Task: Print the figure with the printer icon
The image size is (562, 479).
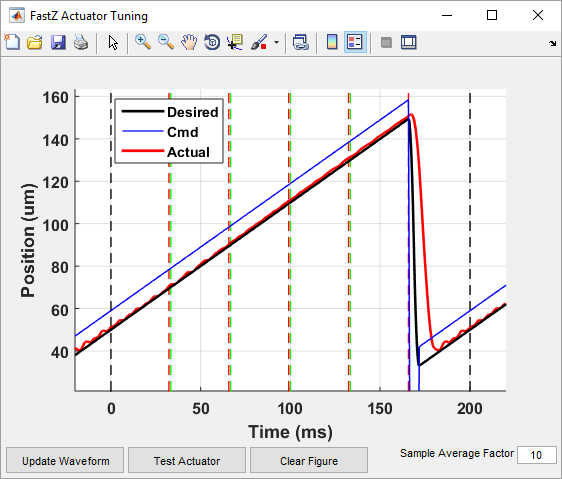Action: (x=81, y=42)
